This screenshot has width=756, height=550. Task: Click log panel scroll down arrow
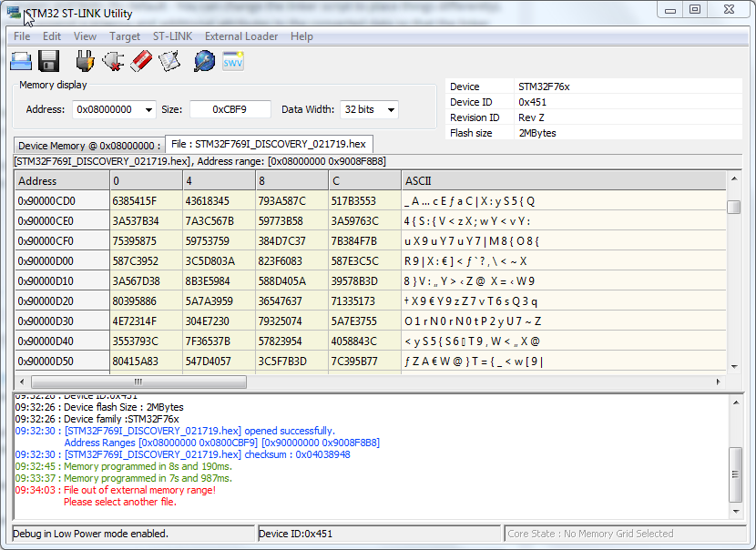click(736, 512)
